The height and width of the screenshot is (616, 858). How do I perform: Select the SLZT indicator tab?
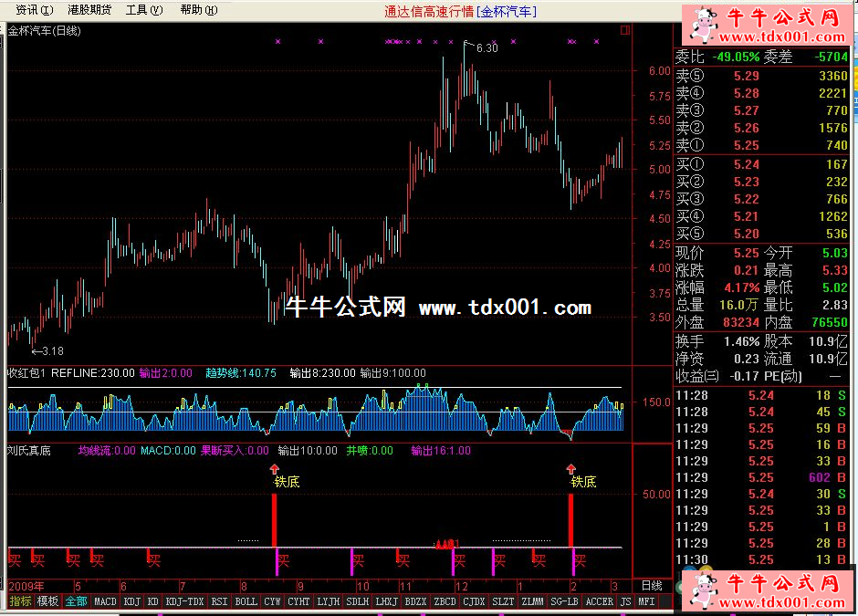click(x=503, y=601)
